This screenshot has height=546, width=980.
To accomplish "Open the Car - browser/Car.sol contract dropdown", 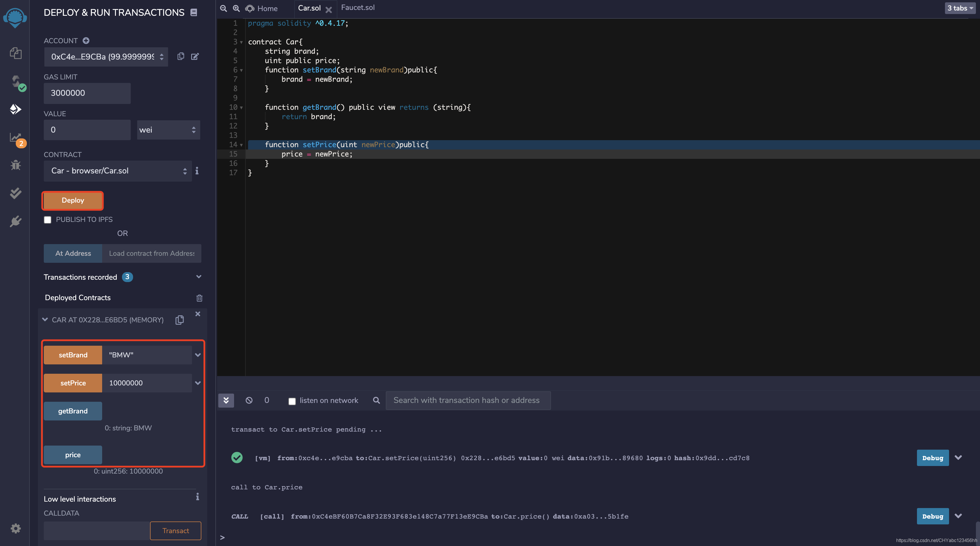I will [118, 171].
